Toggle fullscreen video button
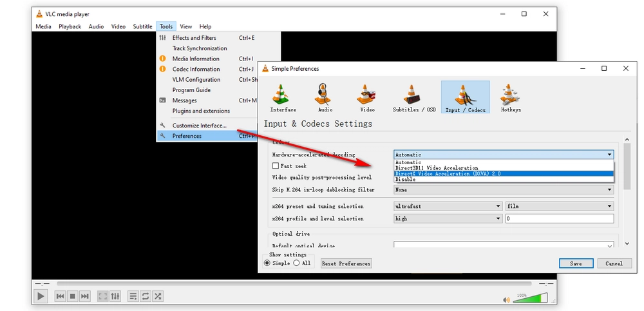Viewport: 644px width, 311px height. 103,296
